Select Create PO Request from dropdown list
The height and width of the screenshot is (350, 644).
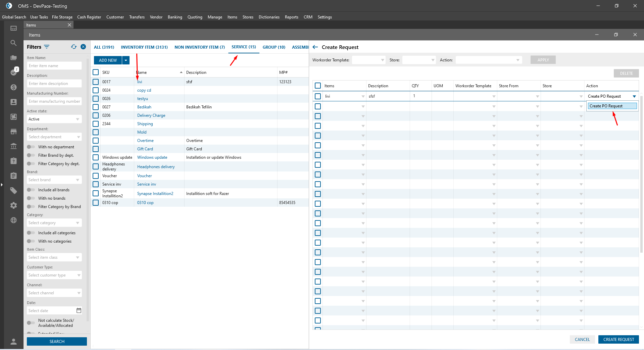click(612, 106)
